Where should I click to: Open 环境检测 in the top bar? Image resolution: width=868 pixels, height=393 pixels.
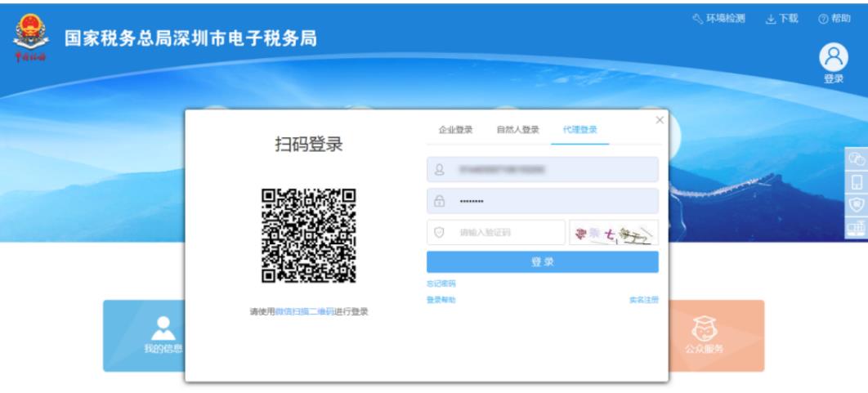[x=718, y=19]
